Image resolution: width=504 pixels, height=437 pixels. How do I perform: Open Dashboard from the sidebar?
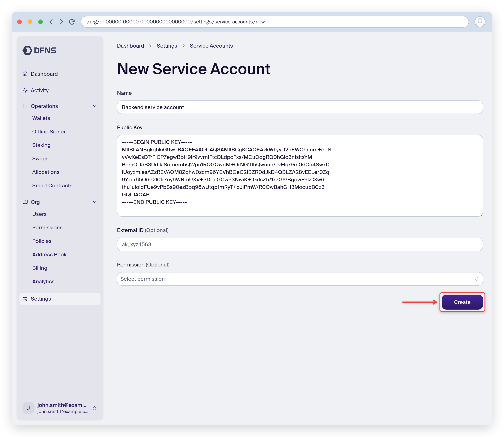click(44, 74)
